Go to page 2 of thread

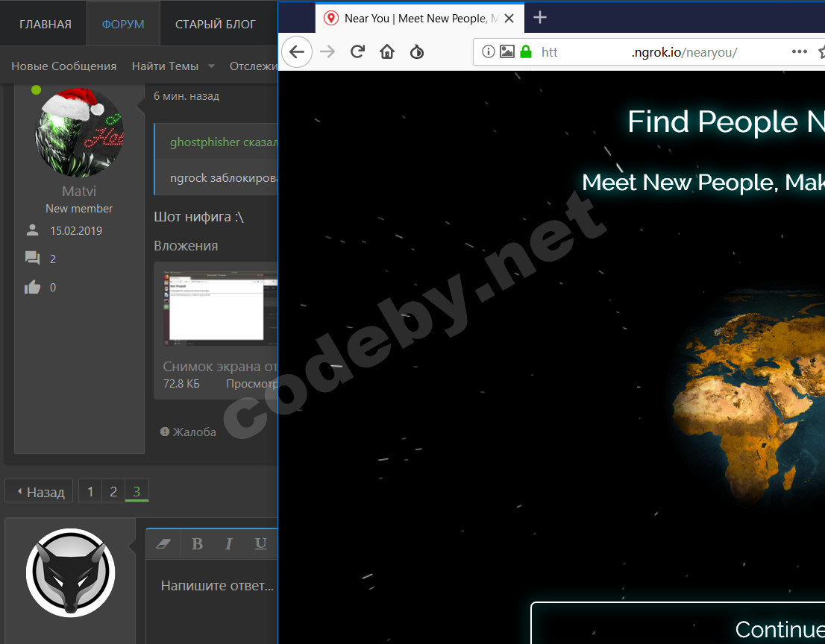pos(113,491)
